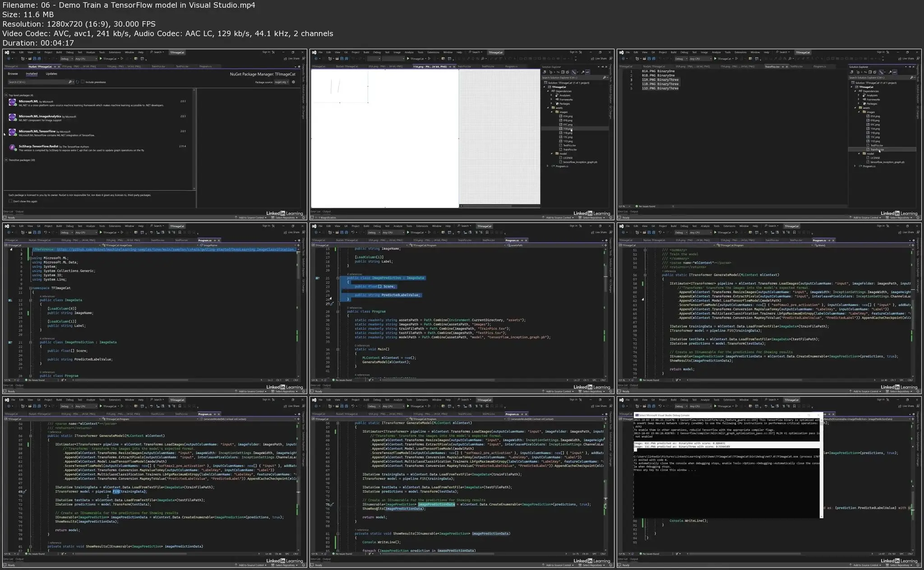Open the GitHub reference link in Program.cs line 1
This screenshot has width=924, height=570.
176,249
